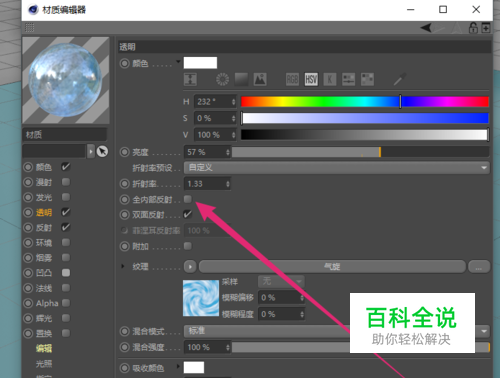
Task: Click the 亮度 brightness slider bar
Action: [360, 152]
